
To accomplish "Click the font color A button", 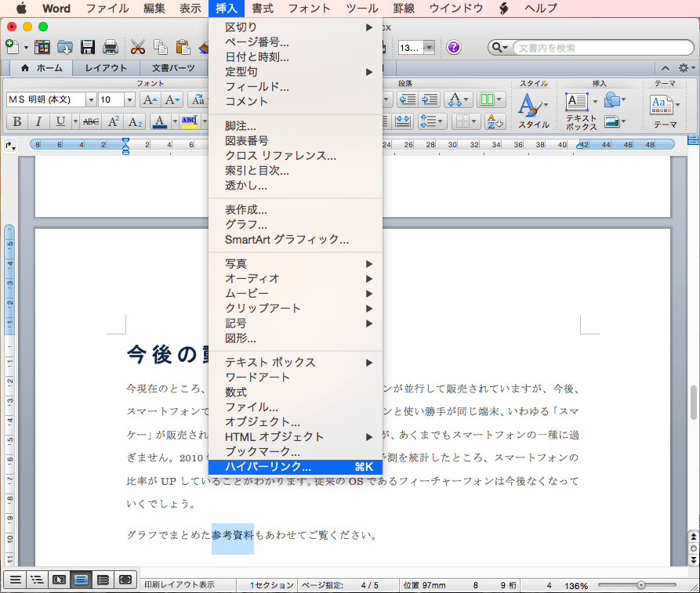I will 160,121.
